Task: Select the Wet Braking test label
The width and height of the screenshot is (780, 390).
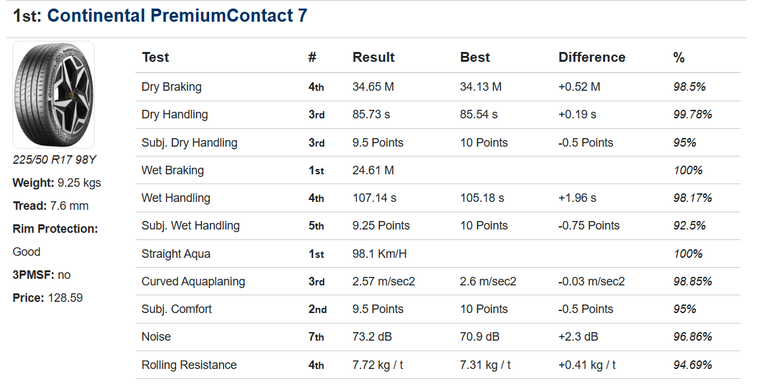Action: (173, 171)
